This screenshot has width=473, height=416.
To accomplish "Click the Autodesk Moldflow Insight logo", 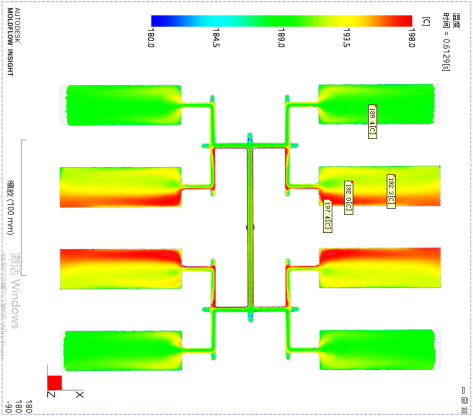I will click(x=13, y=42).
